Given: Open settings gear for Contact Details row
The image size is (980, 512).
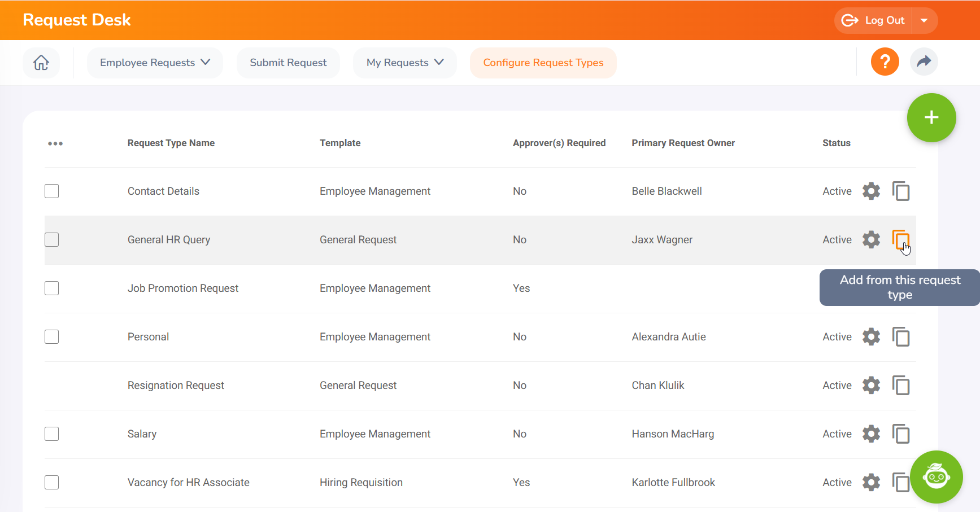Looking at the screenshot, I should coord(871,191).
